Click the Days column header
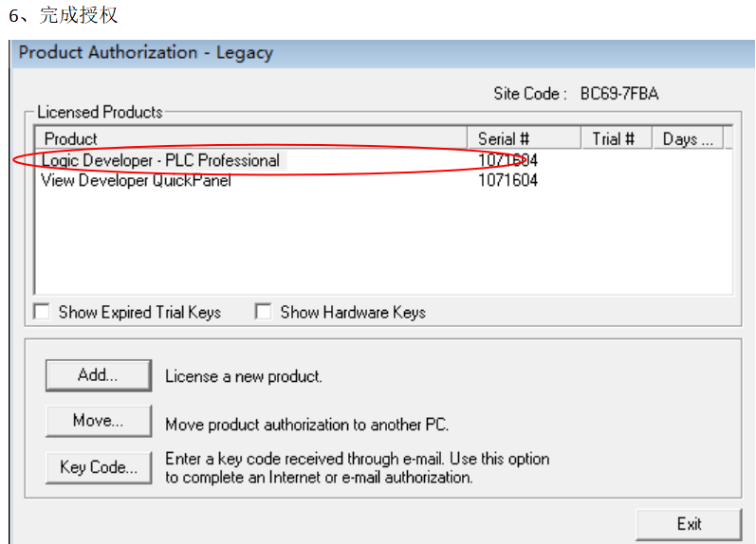 [x=688, y=139]
